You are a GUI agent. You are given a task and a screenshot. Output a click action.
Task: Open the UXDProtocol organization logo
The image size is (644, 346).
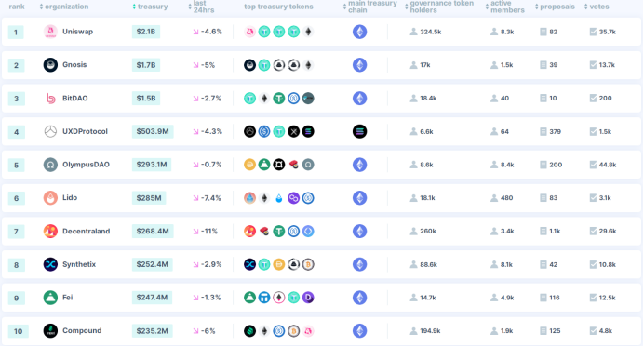point(50,131)
